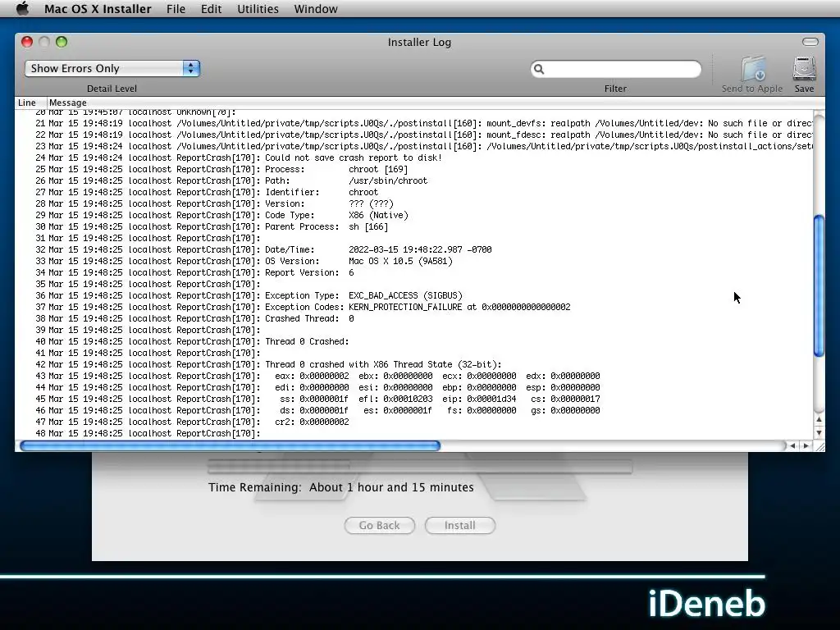Select log line 28 'Version: ??? (???)'
The width and height of the screenshot is (840, 630).
414,203
